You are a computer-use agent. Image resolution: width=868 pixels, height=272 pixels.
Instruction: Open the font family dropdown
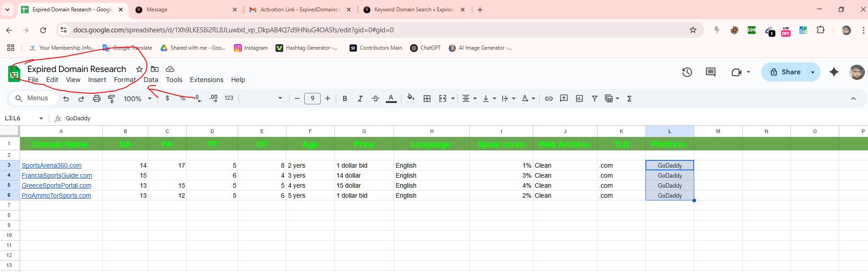click(x=263, y=98)
